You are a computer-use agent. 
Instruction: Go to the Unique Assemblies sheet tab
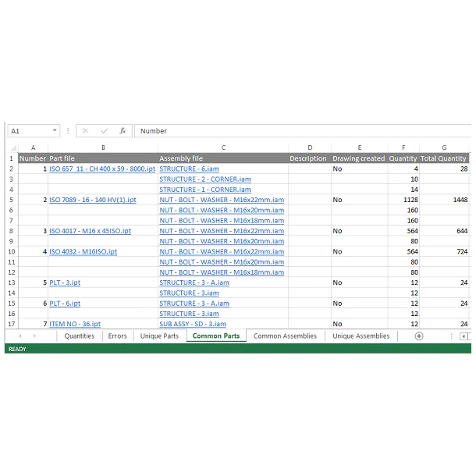pos(361,336)
